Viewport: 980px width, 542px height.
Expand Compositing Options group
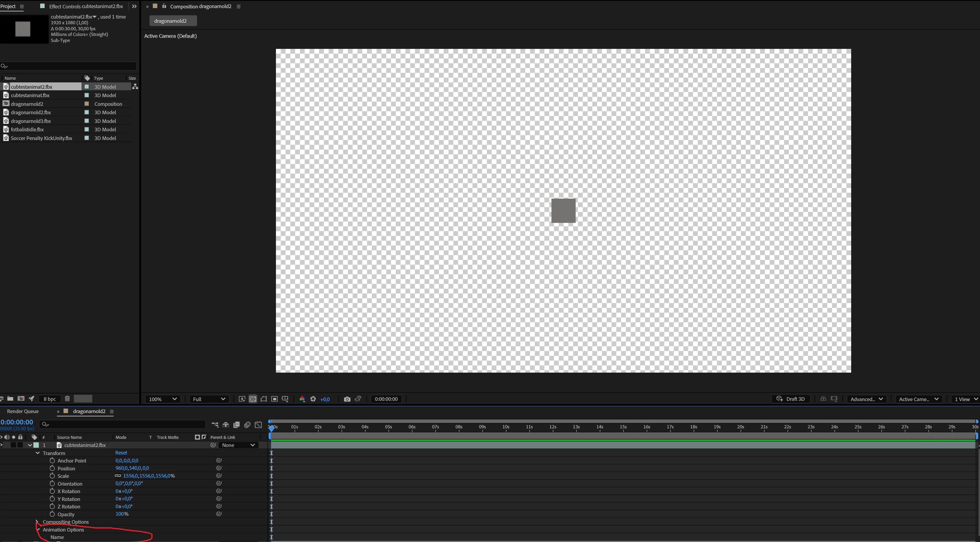coord(37,522)
